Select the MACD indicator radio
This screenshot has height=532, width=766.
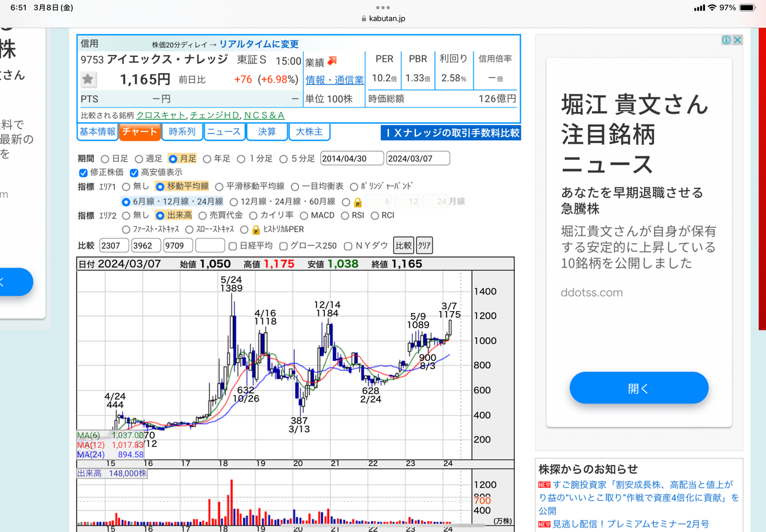[x=304, y=215]
